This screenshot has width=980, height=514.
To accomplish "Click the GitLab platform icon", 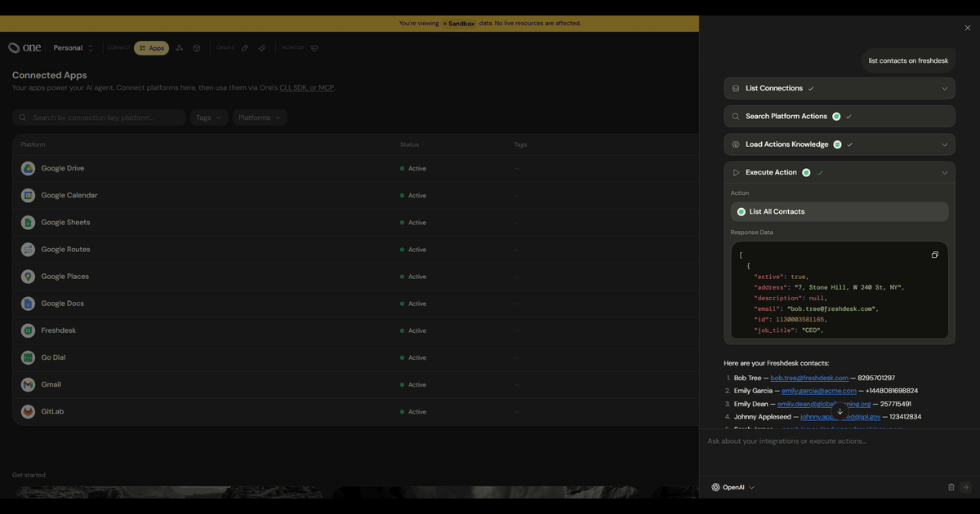I will [28, 411].
